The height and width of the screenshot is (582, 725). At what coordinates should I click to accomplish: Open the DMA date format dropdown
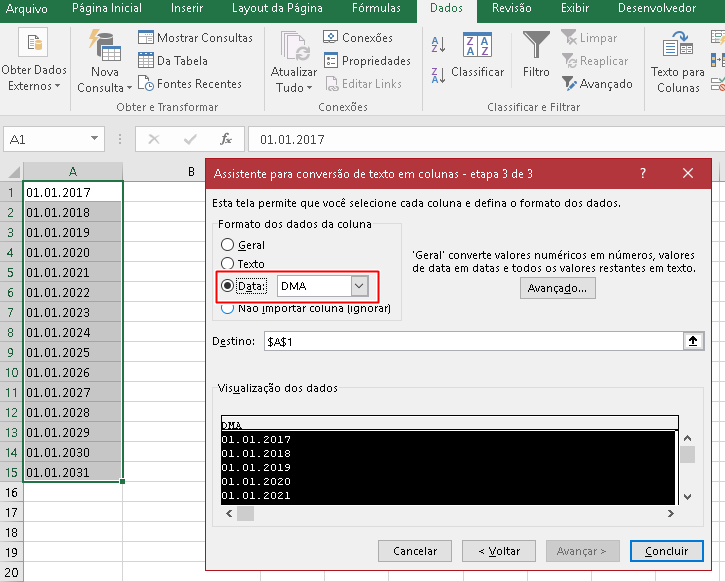point(359,286)
